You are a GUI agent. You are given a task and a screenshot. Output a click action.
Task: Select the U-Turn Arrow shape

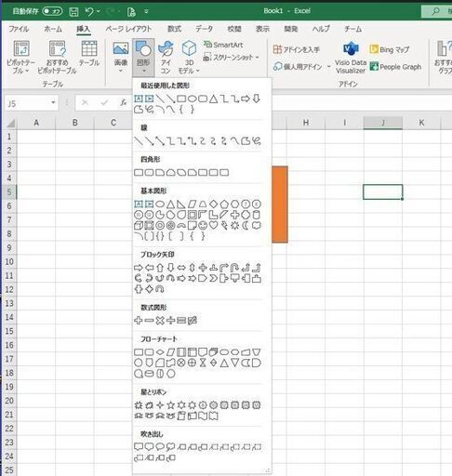tap(234, 268)
